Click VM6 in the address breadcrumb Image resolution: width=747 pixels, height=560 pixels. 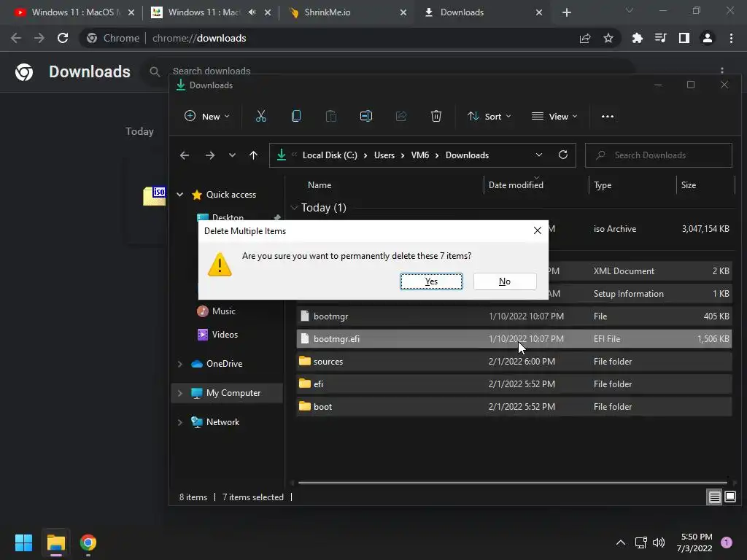click(419, 155)
